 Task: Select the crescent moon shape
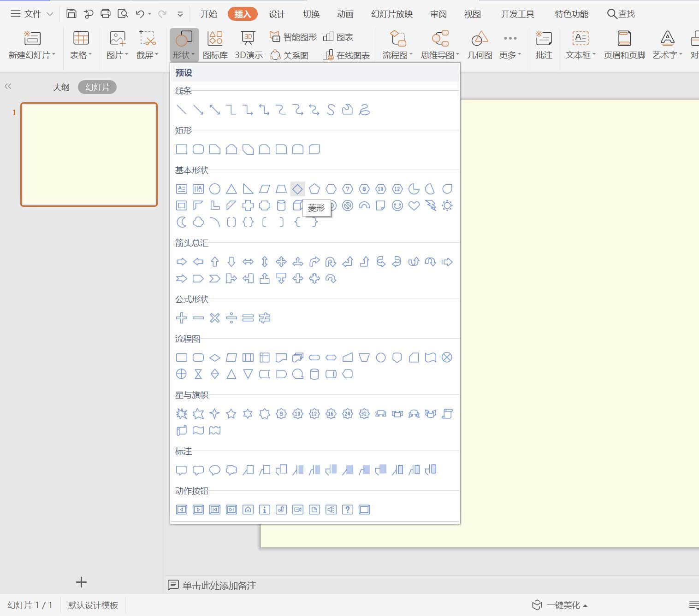tap(182, 222)
